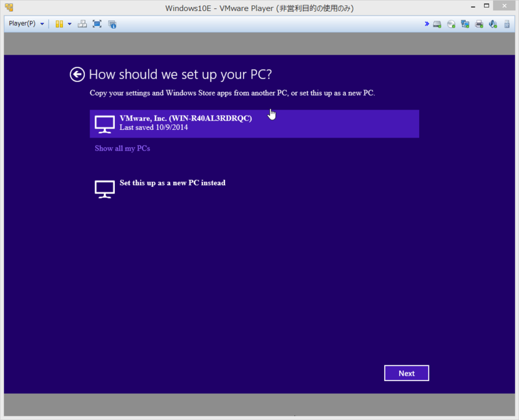
Task: Switch to Unity mode
Action: 112,24
